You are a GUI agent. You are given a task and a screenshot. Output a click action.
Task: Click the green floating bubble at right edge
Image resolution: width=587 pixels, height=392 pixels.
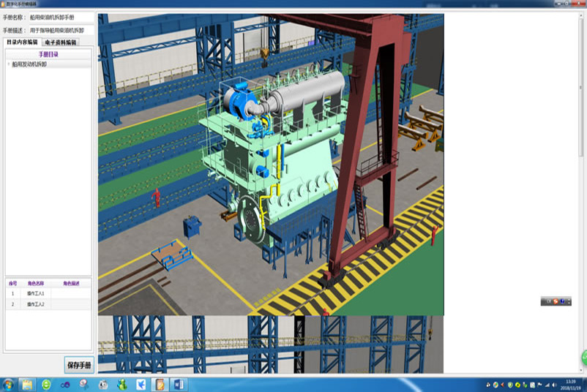[584, 358]
